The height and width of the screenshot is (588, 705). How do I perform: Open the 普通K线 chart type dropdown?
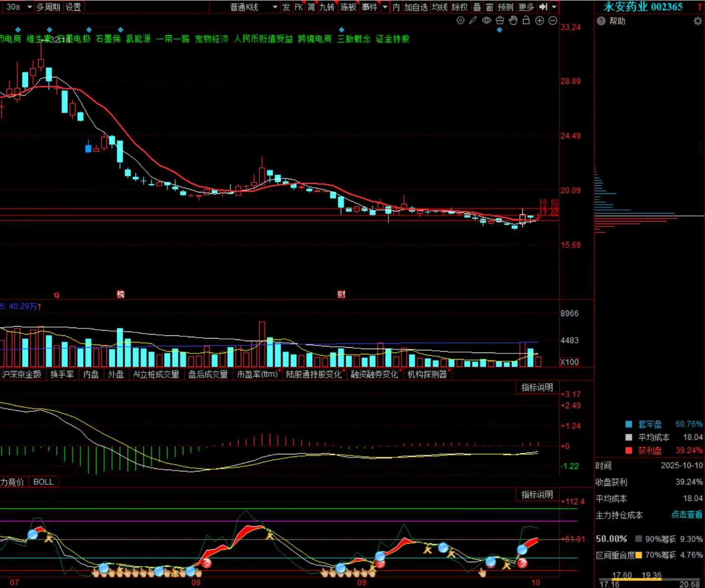coord(253,7)
